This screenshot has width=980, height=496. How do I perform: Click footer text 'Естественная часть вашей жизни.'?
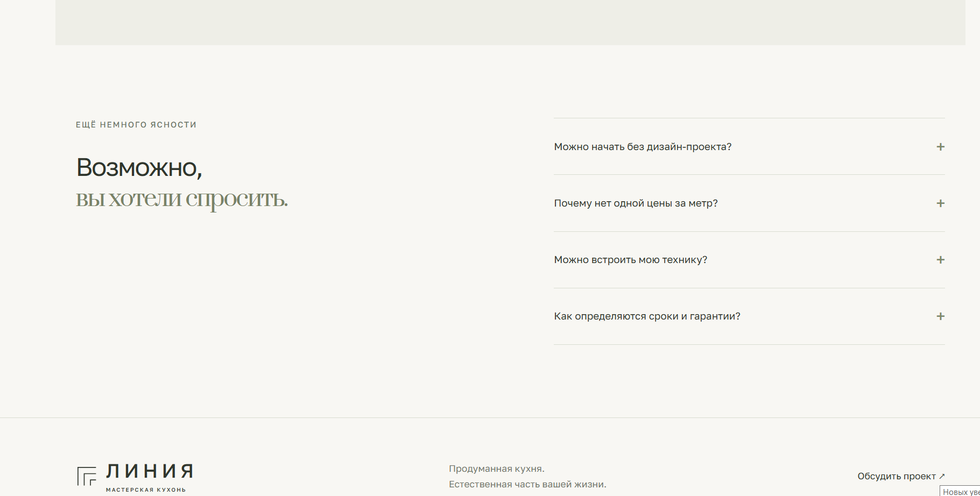pyautogui.click(x=527, y=484)
